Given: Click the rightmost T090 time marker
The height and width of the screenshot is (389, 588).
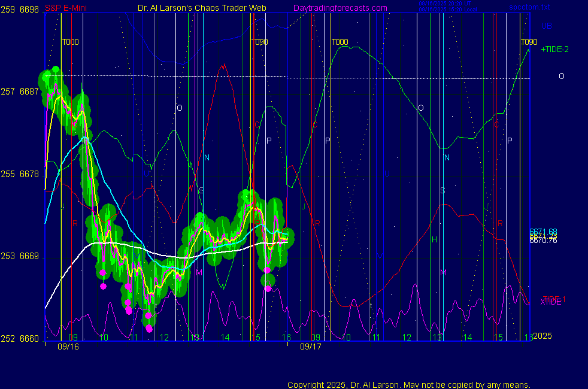Looking at the screenshot, I should pos(529,42).
